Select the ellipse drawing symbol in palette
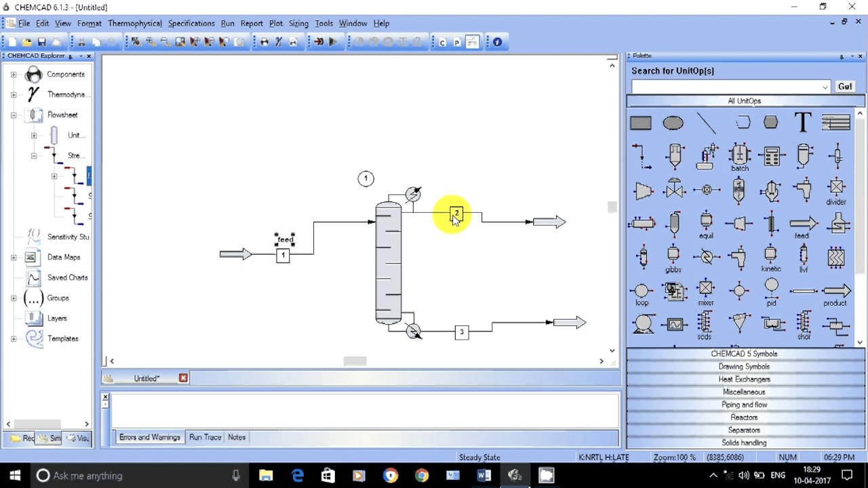The width and height of the screenshot is (868, 488). pos(673,123)
